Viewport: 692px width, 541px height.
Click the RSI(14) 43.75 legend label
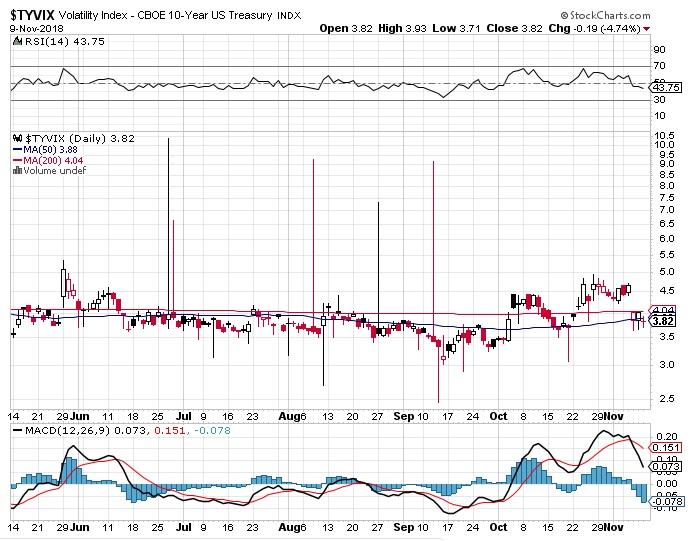(x=65, y=41)
